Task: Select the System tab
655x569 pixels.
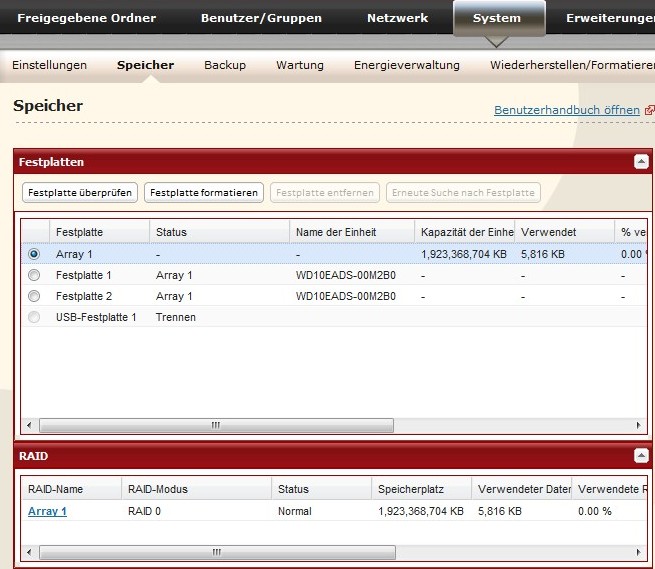Action: pyautogui.click(x=497, y=18)
